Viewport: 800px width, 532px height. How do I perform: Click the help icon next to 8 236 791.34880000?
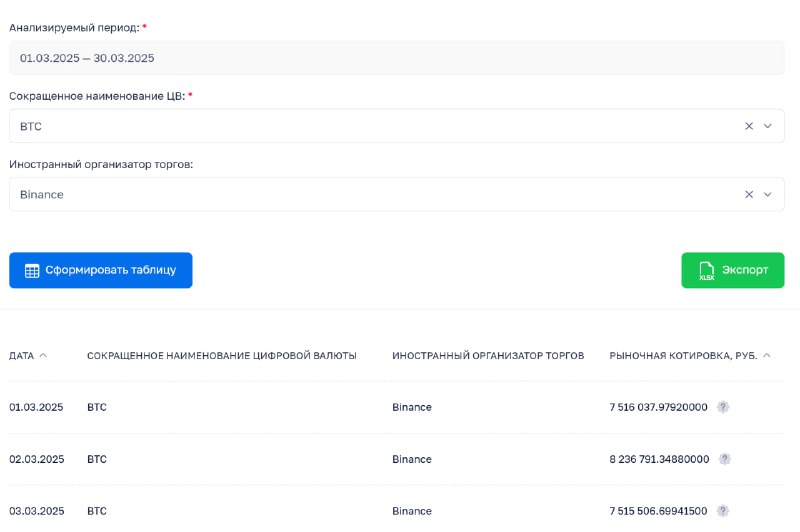point(724,459)
